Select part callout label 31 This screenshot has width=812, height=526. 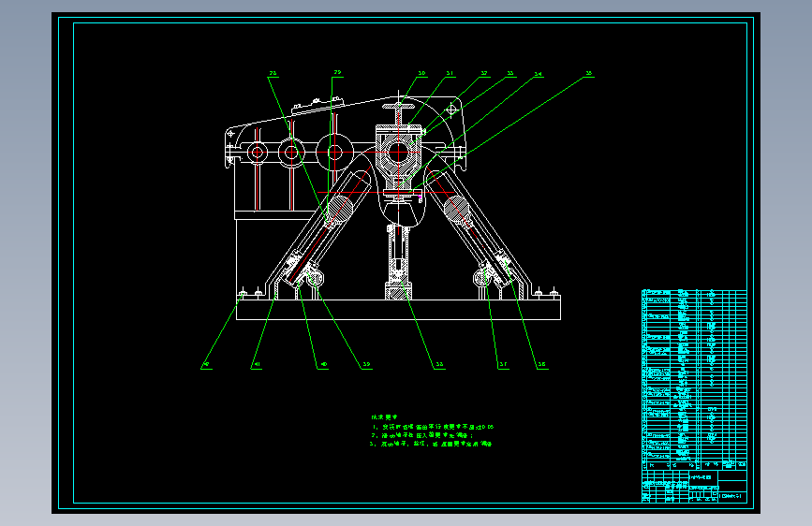(x=450, y=74)
